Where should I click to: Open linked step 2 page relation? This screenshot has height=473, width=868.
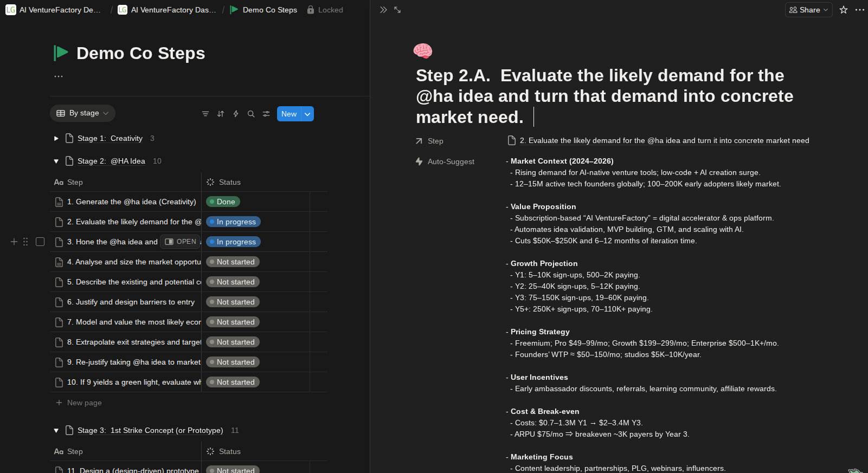click(x=664, y=141)
